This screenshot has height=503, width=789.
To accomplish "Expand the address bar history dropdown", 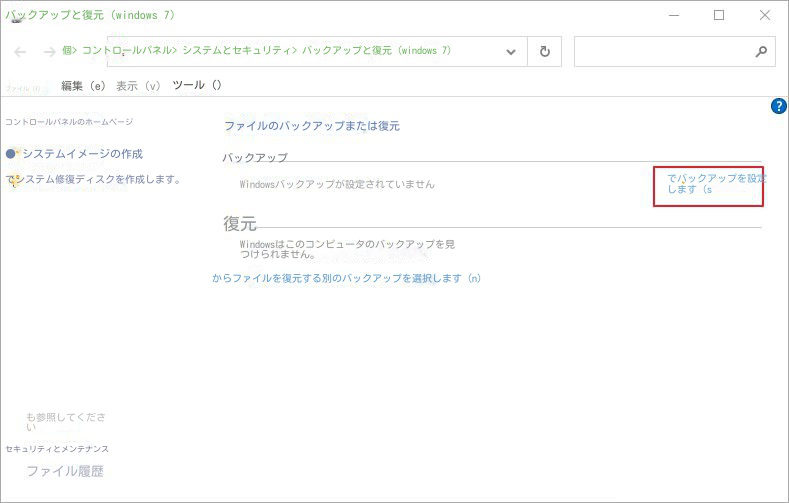I will pyautogui.click(x=511, y=52).
